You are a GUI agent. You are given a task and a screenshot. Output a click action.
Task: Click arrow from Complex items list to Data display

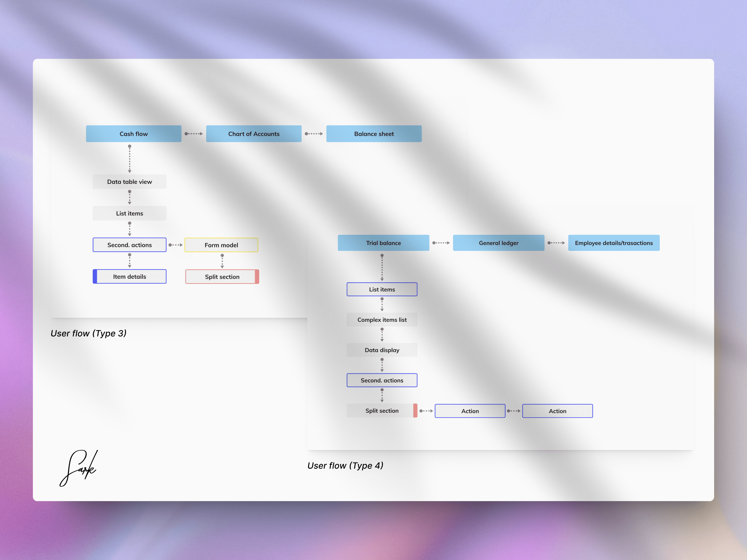382,334
